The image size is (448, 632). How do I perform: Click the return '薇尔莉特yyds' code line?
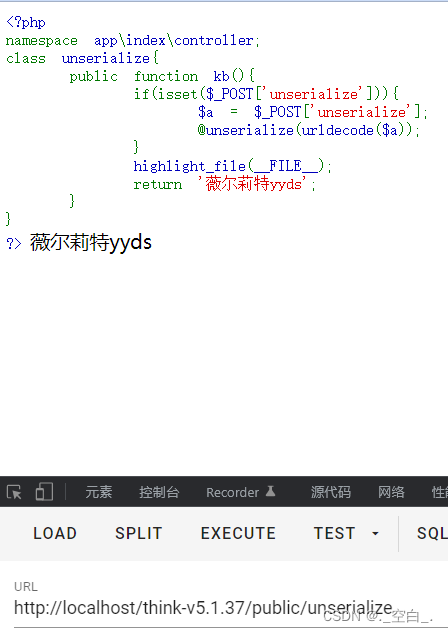coord(225,184)
